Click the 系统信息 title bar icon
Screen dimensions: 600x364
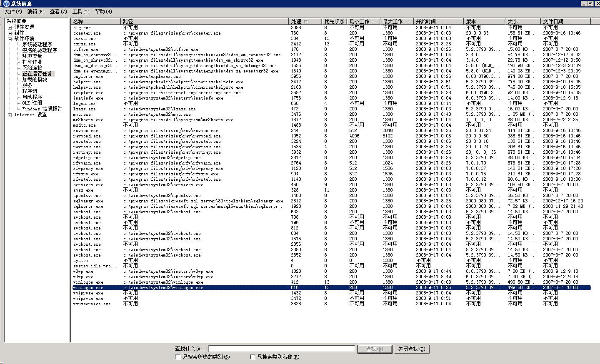6,3
